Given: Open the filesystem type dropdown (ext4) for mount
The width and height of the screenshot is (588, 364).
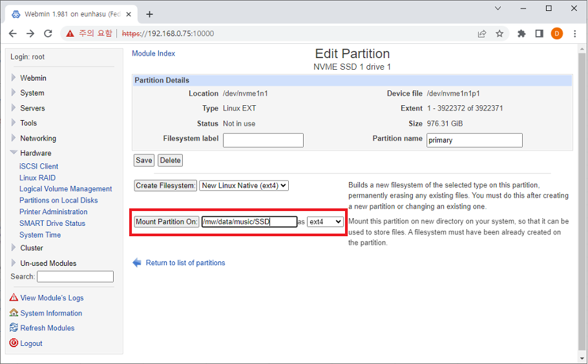Looking at the screenshot, I should click(325, 222).
